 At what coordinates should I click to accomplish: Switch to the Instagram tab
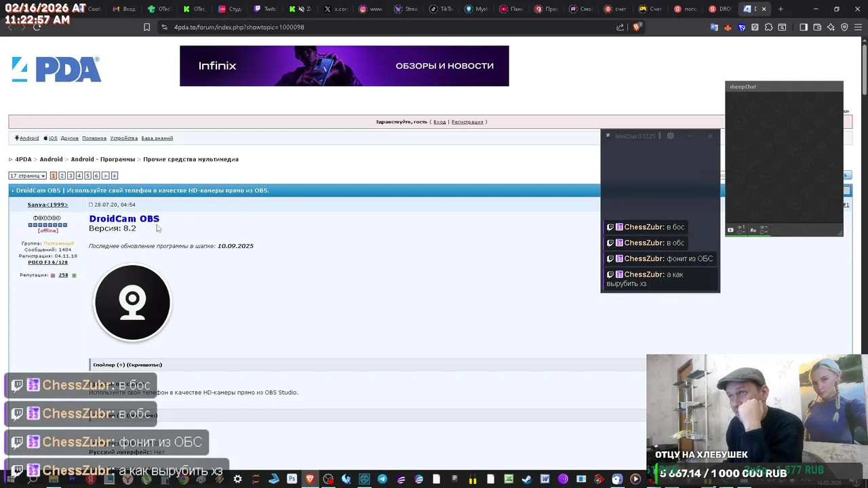click(x=371, y=9)
